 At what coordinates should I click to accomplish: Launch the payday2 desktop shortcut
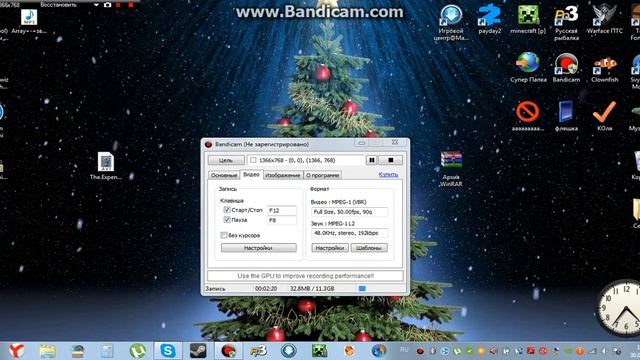(489, 19)
